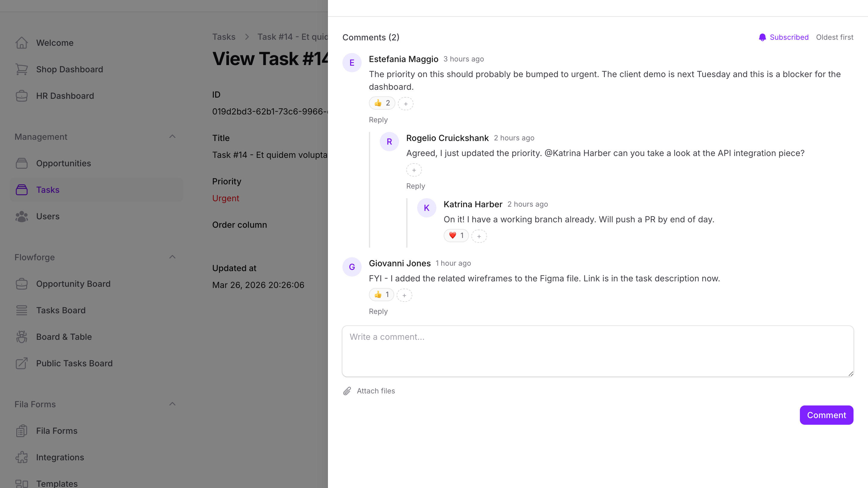
Task: Switch sorting to Oldest first
Action: [835, 37]
